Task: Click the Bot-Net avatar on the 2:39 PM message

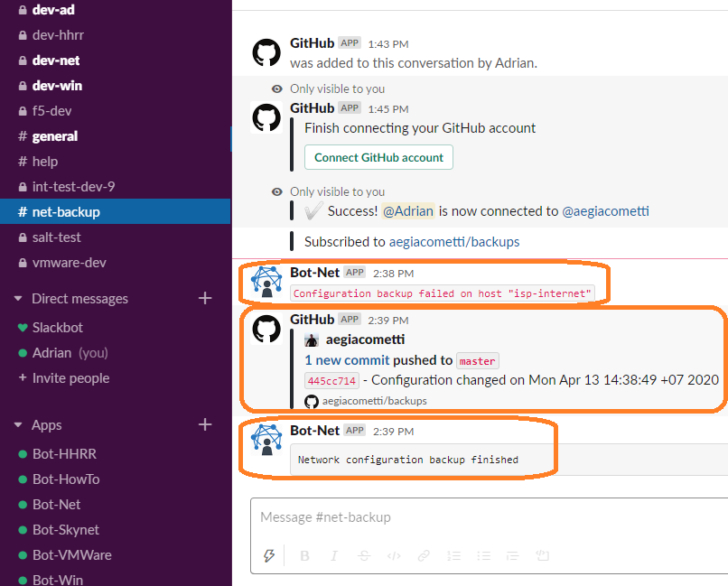Action: [266, 440]
